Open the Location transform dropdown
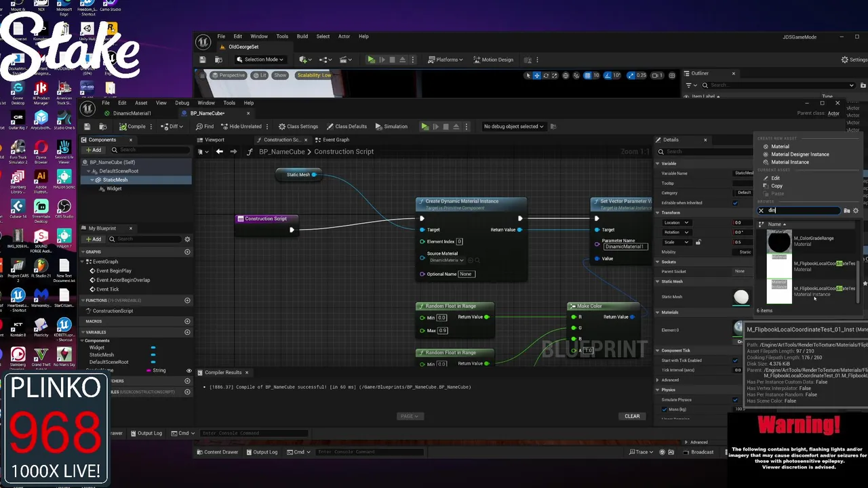Screen dimensions: 868x488 pyautogui.click(x=676, y=222)
